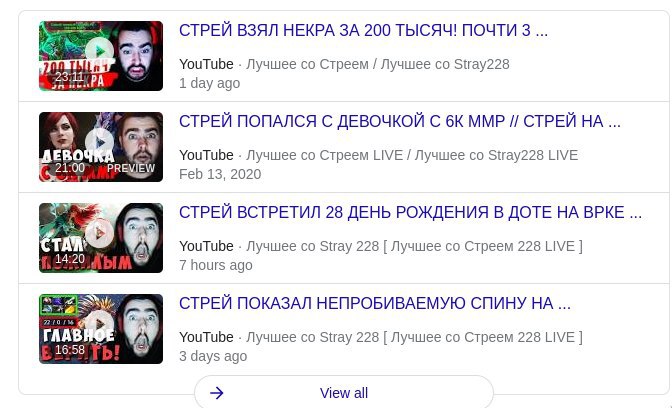Open the View all videos button
The image size is (672, 408).
tap(344, 393)
